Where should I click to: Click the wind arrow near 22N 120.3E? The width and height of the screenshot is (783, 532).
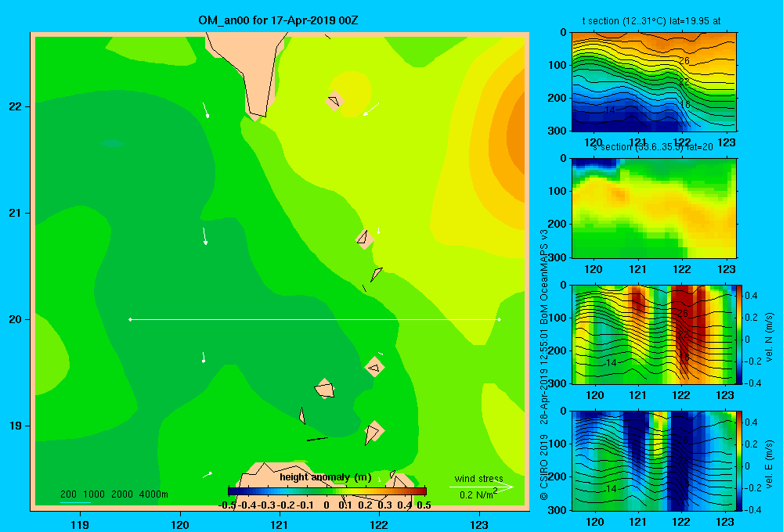205,110
